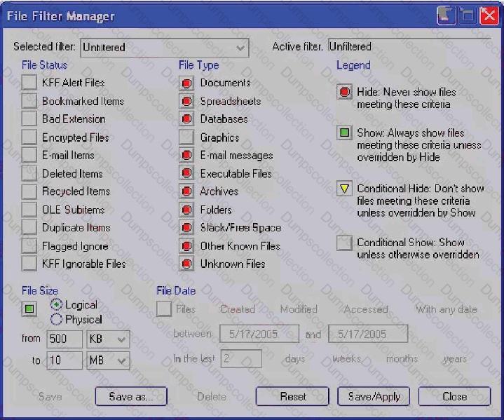Image resolution: width=504 pixels, height=420 pixels.
Task: Click the green File Size show swatch
Action: click(x=29, y=309)
